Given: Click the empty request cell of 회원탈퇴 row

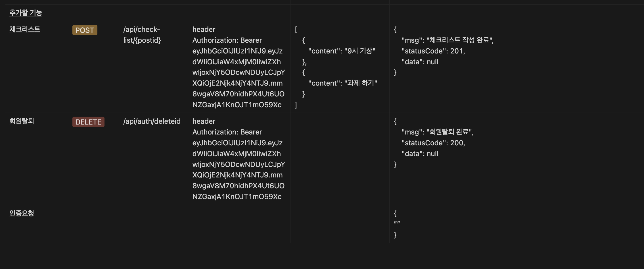Looking at the screenshot, I should (x=339, y=159).
